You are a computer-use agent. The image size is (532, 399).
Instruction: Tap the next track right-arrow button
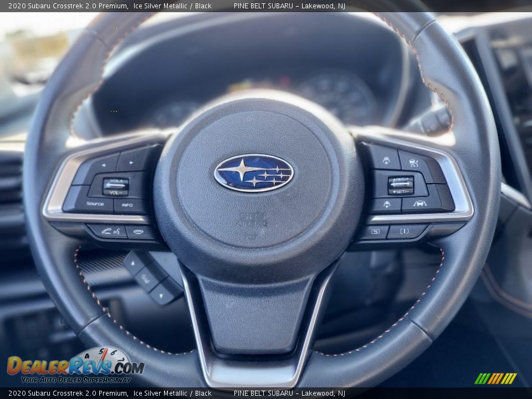coord(134,160)
